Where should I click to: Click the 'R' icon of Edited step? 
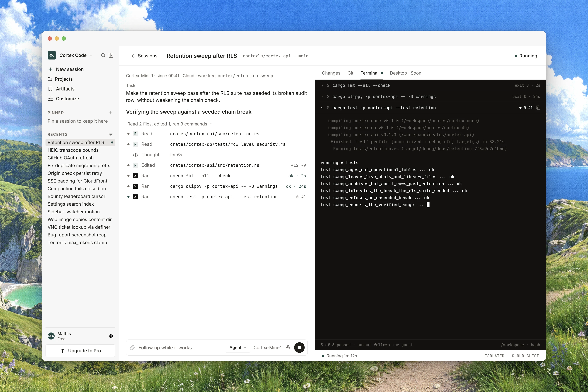pos(135,165)
